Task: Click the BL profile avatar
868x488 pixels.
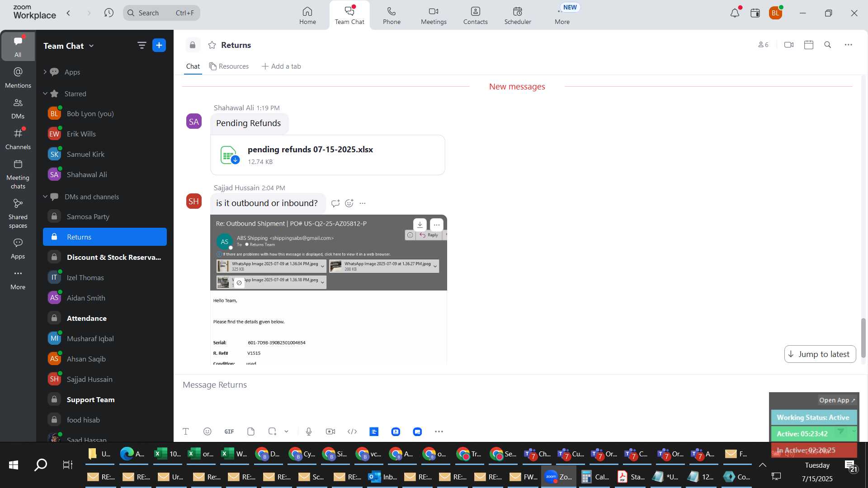Action: pyautogui.click(x=775, y=13)
